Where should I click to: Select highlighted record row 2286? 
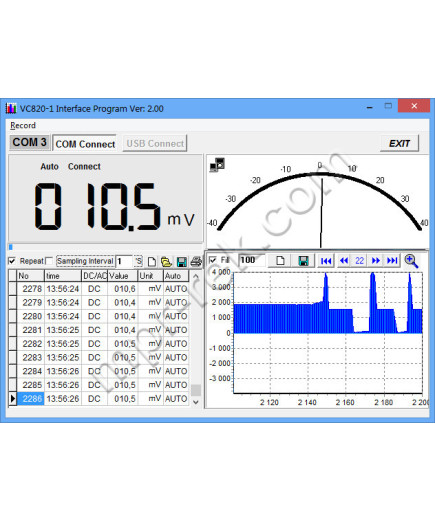99,399
